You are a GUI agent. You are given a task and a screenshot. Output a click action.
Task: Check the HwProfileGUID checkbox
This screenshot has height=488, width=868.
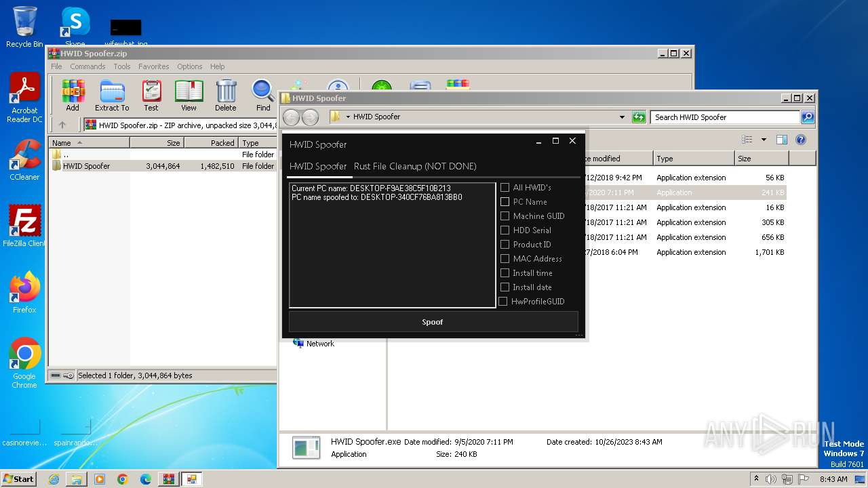pyautogui.click(x=503, y=302)
